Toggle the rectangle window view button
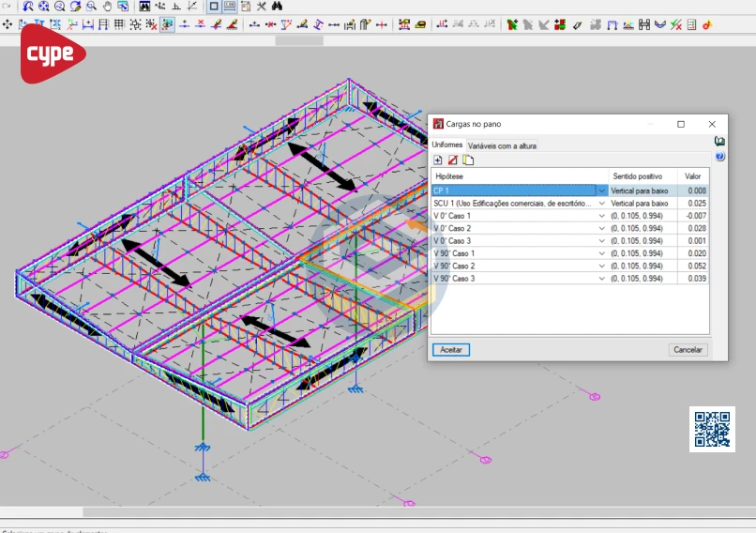This screenshot has height=533, width=756. 214,7
